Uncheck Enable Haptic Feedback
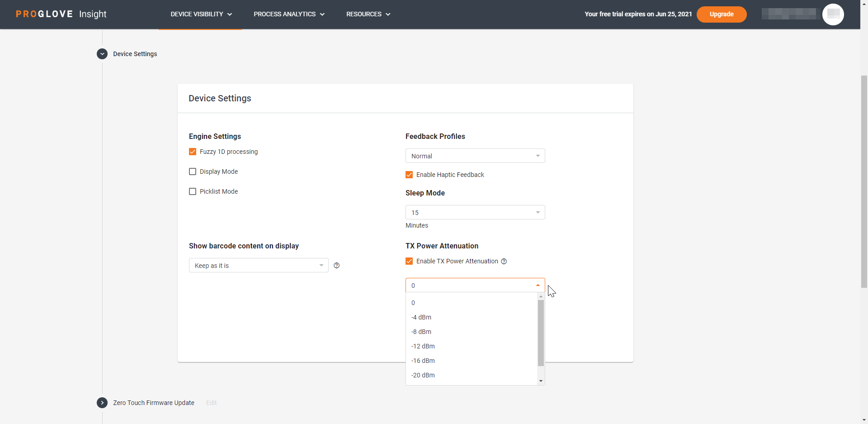This screenshot has width=868, height=424. (x=409, y=175)
